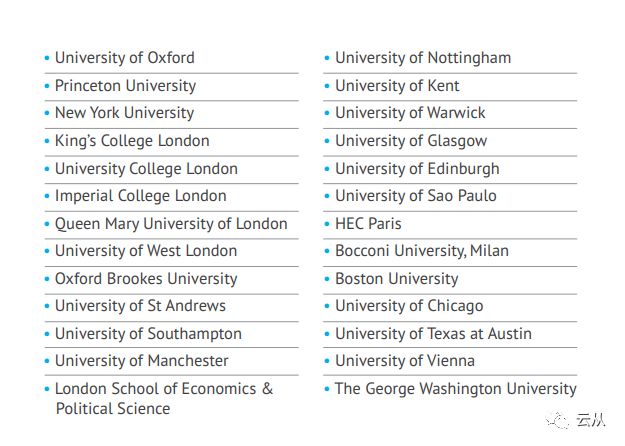Viewport: 625px width, 446px height.
Task: Click New York University text
Action: 124,113
